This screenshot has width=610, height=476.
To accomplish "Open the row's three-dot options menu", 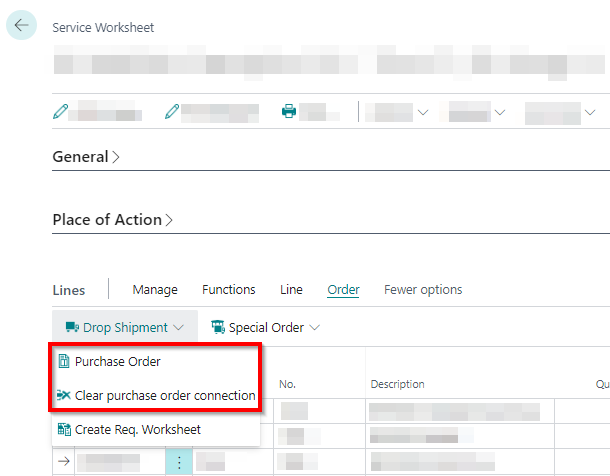I will pyautogui.click(x=179, y=462).
